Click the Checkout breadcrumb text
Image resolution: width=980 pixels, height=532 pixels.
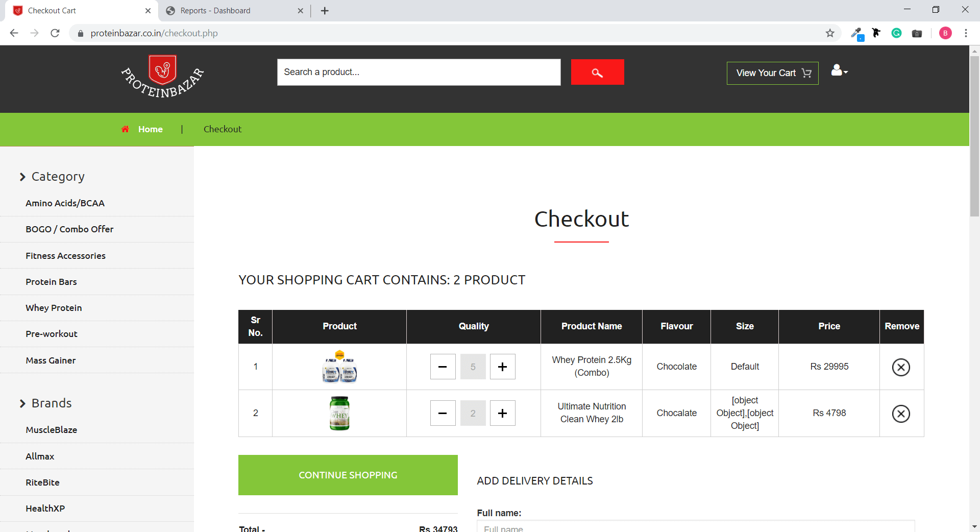223,129
